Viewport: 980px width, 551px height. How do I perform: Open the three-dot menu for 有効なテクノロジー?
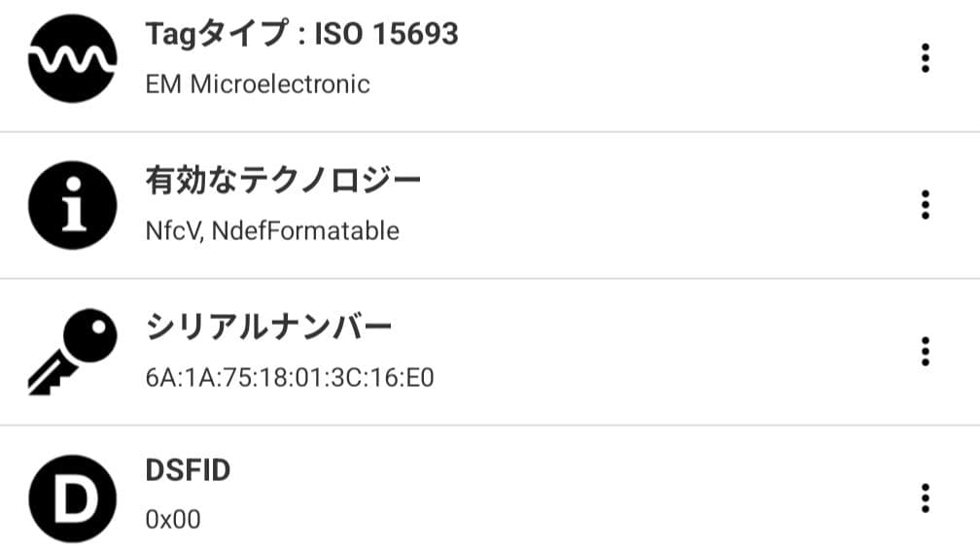coord(925,205)
